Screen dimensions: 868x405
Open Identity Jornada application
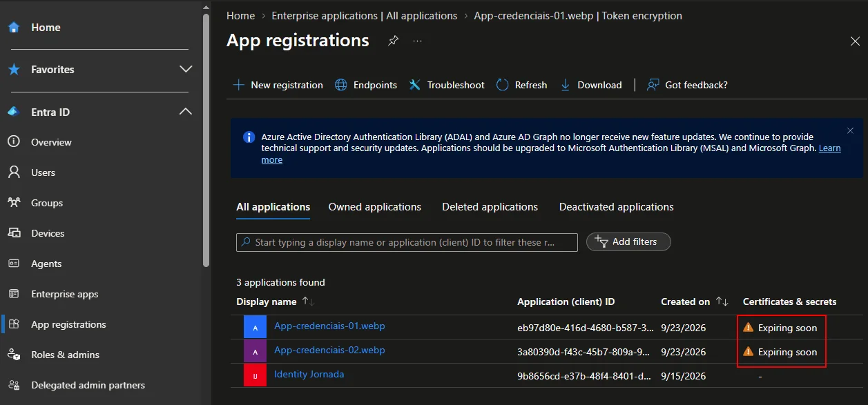click(309, 374)
